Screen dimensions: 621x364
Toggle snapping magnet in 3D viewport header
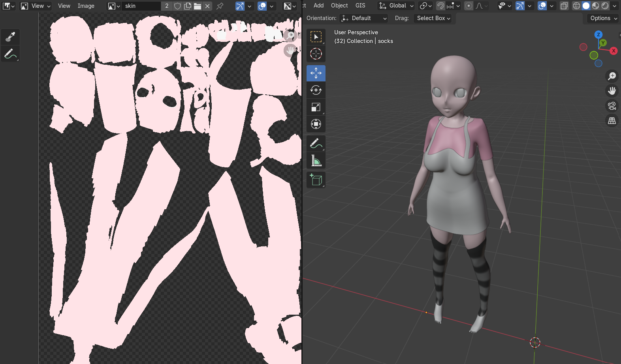[440, 6]
